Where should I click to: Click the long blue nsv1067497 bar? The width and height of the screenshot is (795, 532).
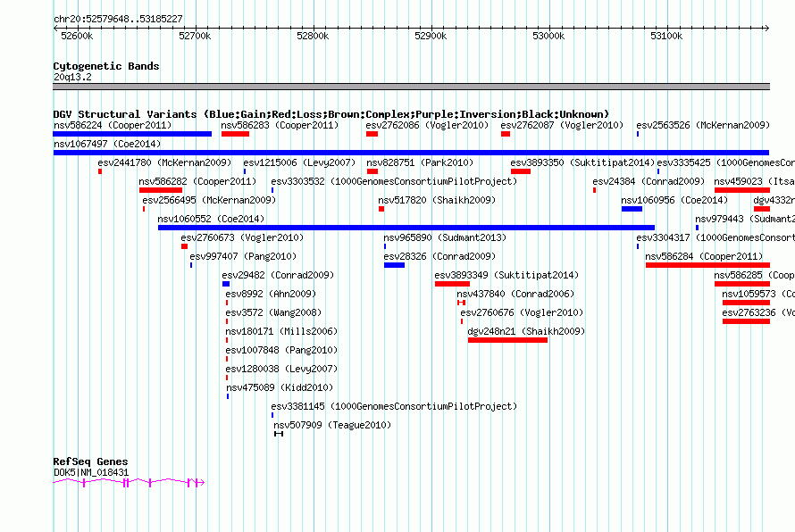(x=411, y=153)
